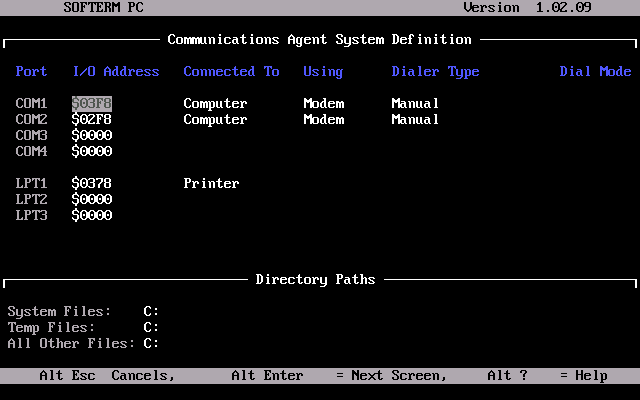Select the COM4 I/O address $0000 field

92,151
